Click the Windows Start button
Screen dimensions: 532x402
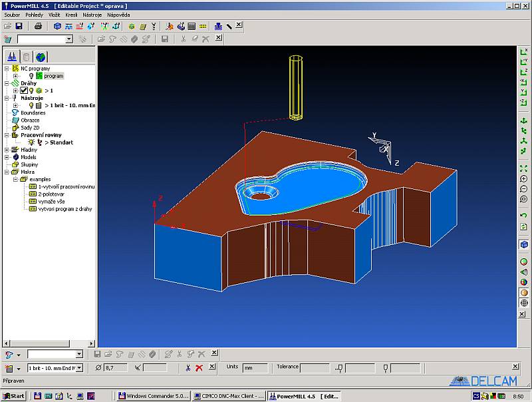tap(14, 396)
